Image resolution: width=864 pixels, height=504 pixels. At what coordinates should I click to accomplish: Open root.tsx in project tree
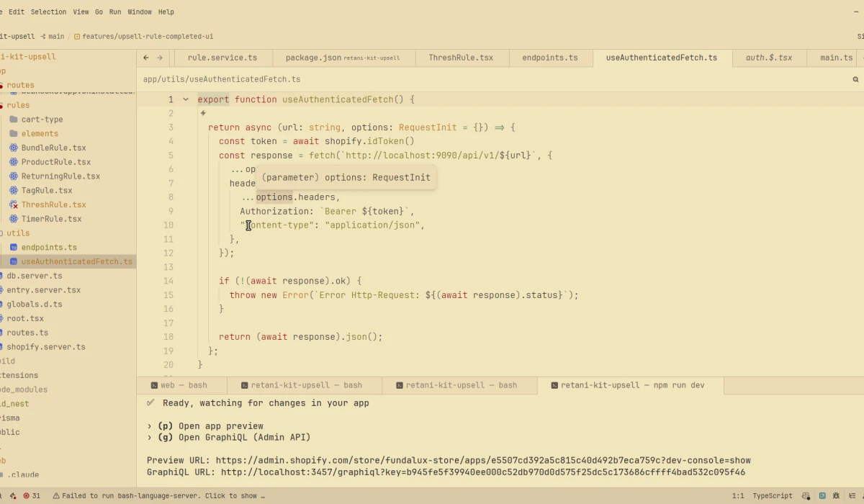pos(25,318)
